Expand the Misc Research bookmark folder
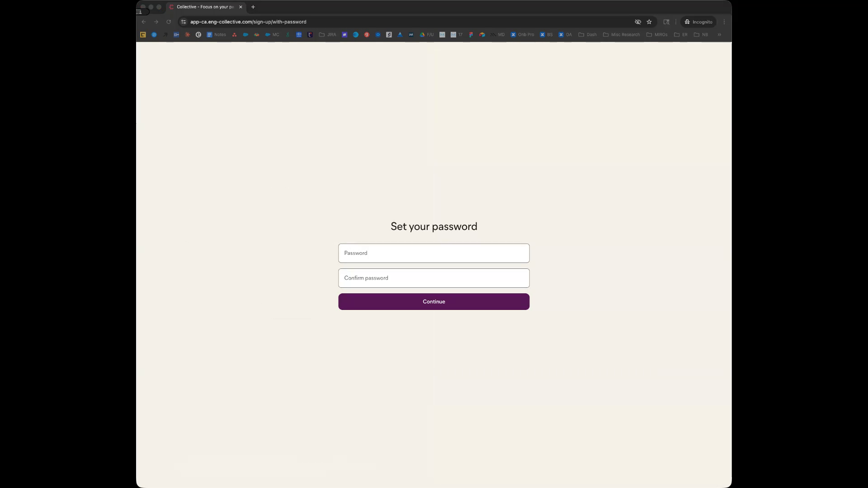Screen dimensions: 868x488 622,34
